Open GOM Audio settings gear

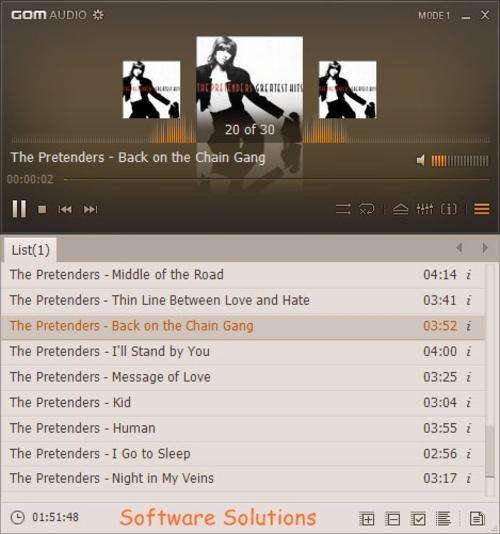pos(98,15)
